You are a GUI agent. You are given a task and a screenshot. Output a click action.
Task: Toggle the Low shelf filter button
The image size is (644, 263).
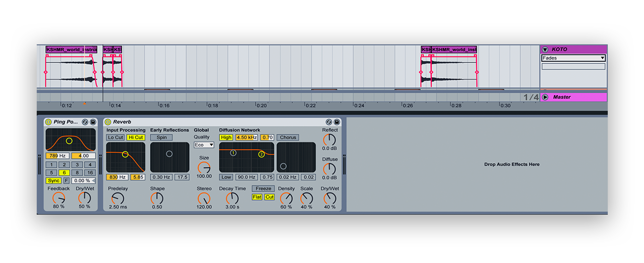[226, 177]
